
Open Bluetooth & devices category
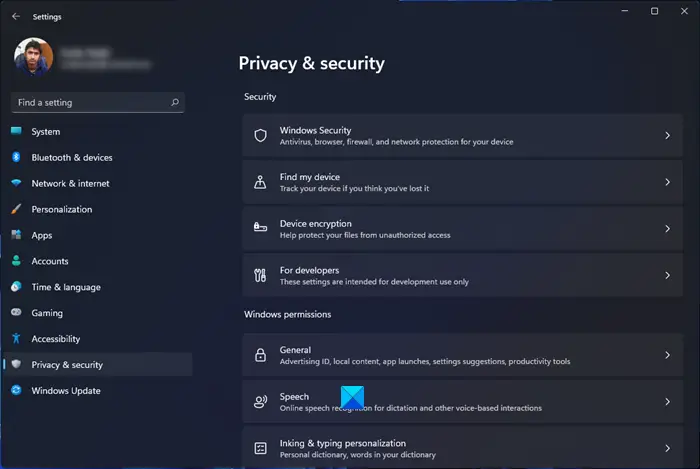(97, 158)
